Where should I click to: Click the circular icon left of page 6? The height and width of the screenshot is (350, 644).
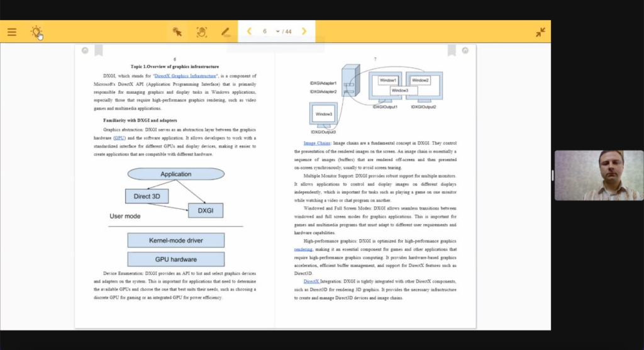tap(85, 50)
